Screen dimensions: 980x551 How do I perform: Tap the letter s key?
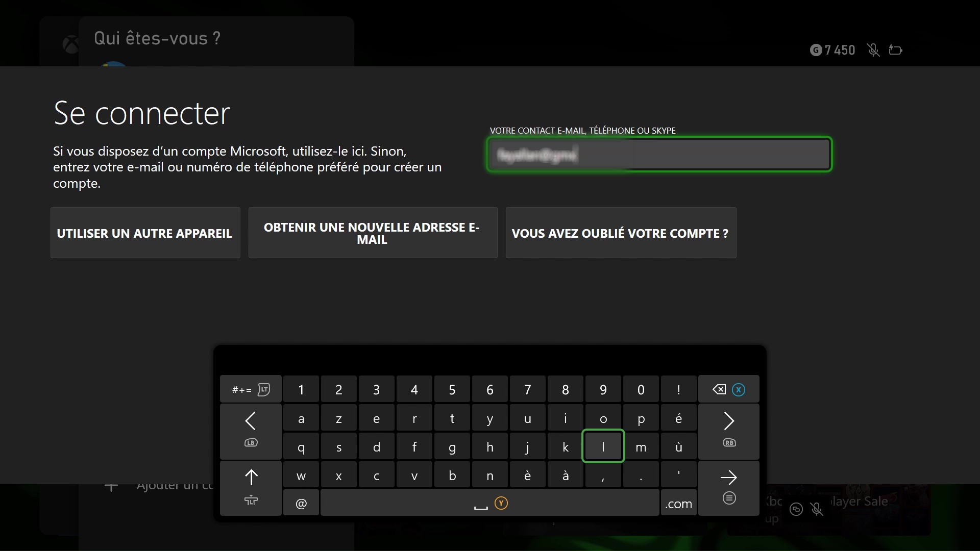(x=339, y=447)
